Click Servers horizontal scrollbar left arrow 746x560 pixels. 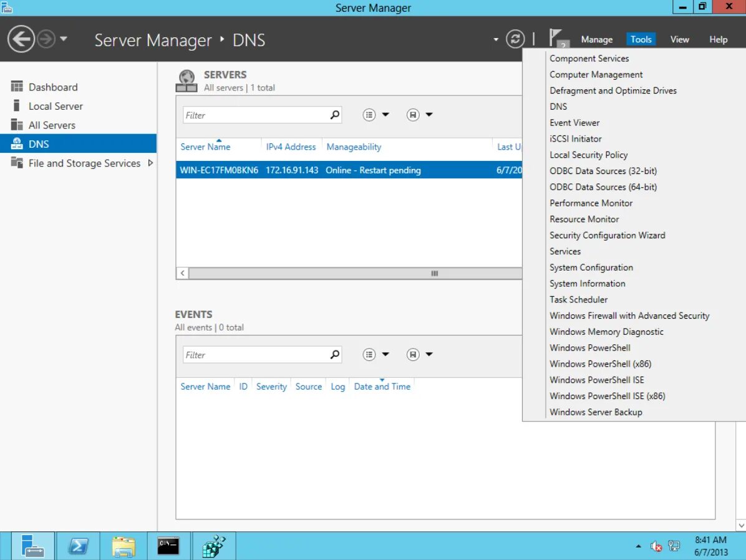tap(182, 273)
